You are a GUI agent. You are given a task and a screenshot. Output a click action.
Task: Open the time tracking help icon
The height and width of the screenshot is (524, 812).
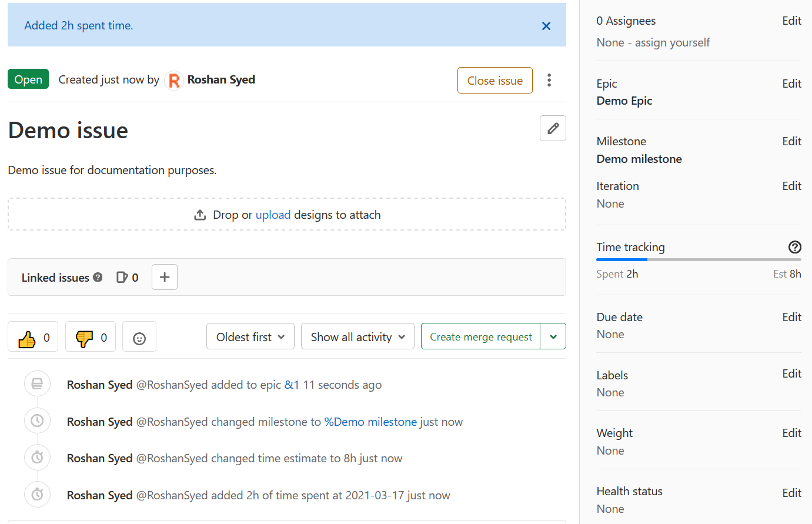[794, 247]
